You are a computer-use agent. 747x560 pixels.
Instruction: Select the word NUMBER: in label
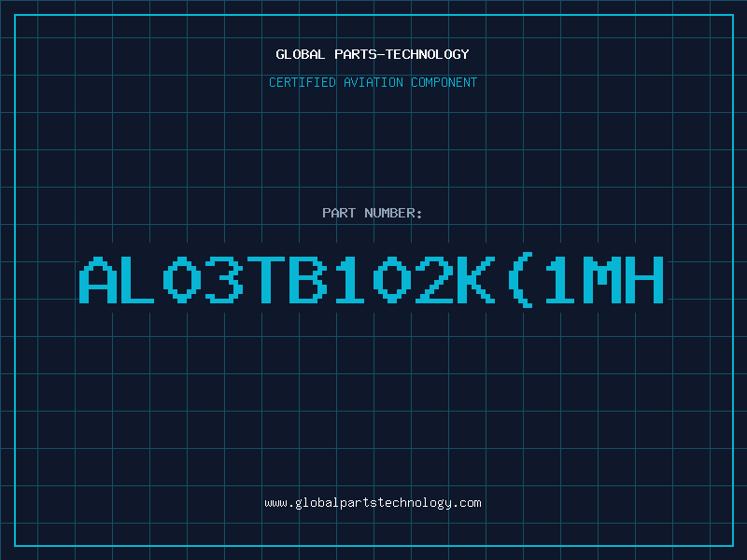393,213
